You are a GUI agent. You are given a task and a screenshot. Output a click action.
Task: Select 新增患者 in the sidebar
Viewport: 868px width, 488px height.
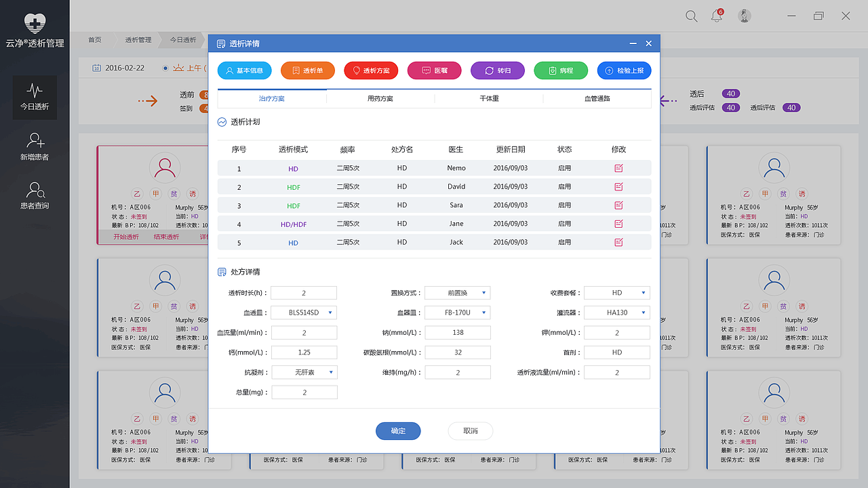pyautogui.click(x=35, y=146)
